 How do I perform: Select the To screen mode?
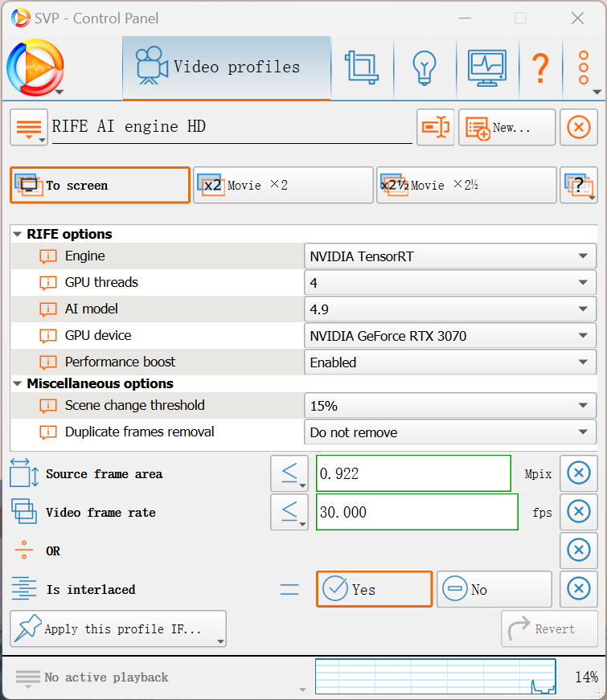click(100, 185)
